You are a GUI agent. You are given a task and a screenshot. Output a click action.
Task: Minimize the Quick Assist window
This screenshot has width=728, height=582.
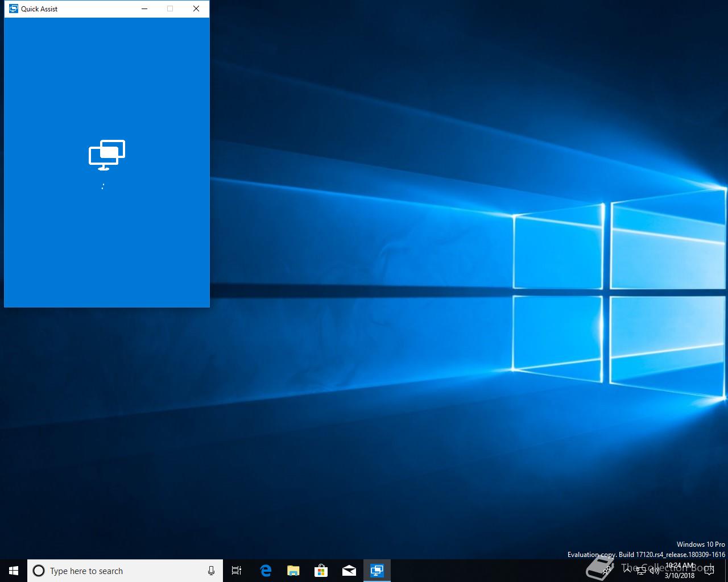click(x=144, y=9)
